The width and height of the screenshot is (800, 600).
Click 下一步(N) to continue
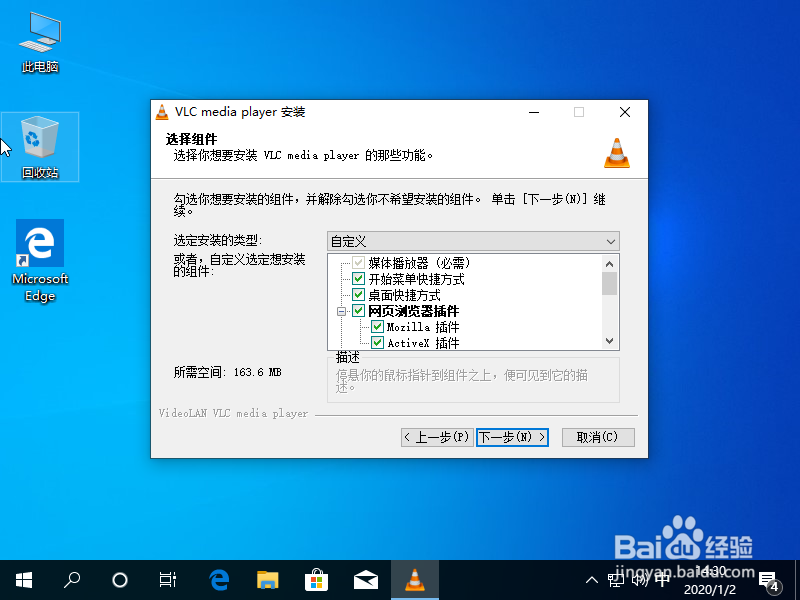[x=512, y=437]
